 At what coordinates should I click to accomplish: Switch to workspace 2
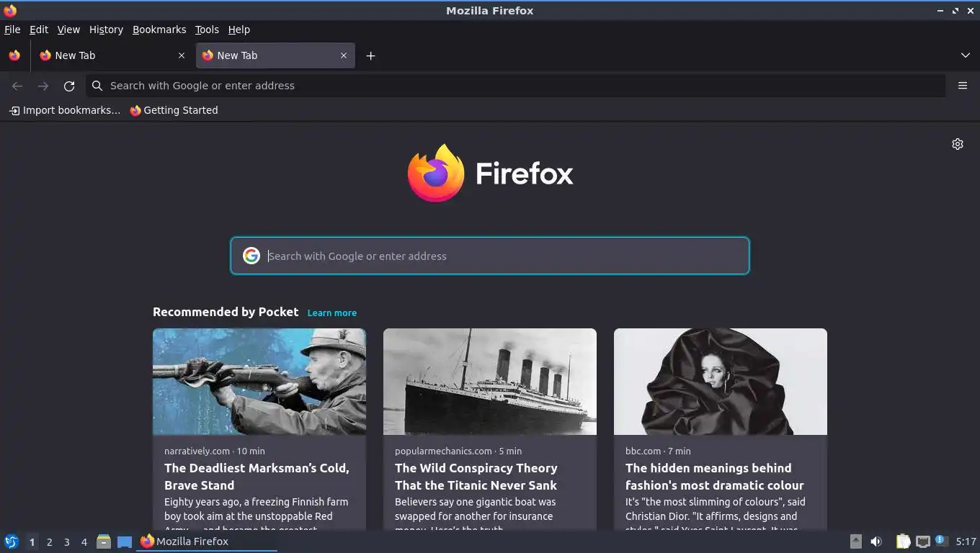click(x=49, y=542)
